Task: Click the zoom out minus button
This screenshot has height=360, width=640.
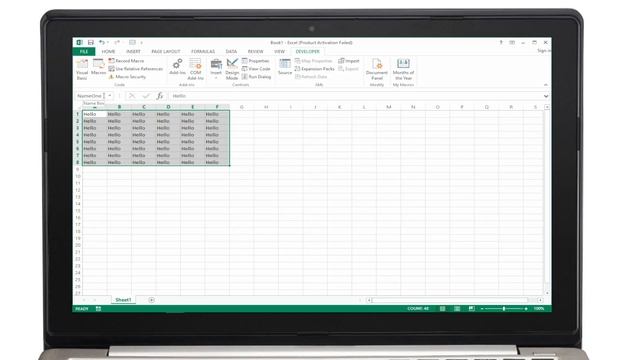Action: pyautogui.click(x=482, y=309)
